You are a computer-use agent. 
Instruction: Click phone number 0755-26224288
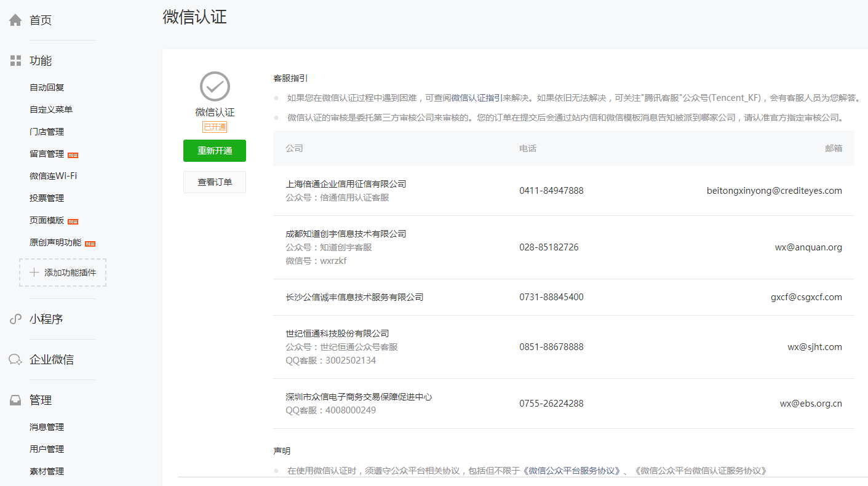coord(551,404)
